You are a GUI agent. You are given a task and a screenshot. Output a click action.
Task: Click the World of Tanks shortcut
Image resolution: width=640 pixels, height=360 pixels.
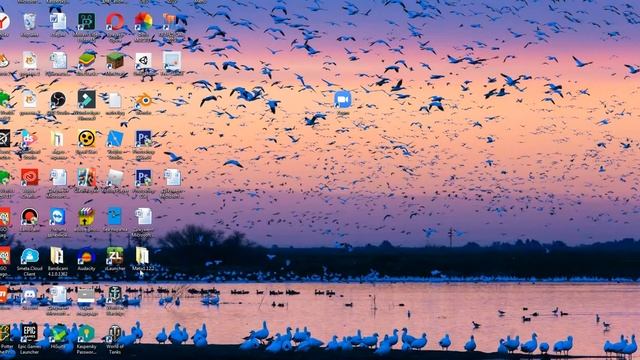(115, 333)
